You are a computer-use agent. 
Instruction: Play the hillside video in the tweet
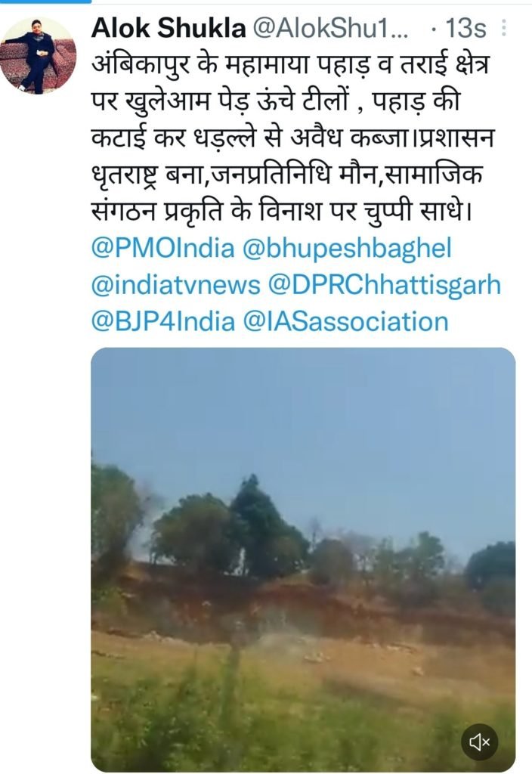(x=303, y=559)
